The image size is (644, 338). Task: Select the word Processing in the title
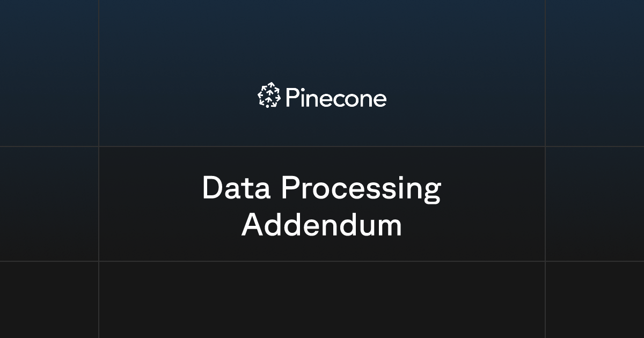361,189
